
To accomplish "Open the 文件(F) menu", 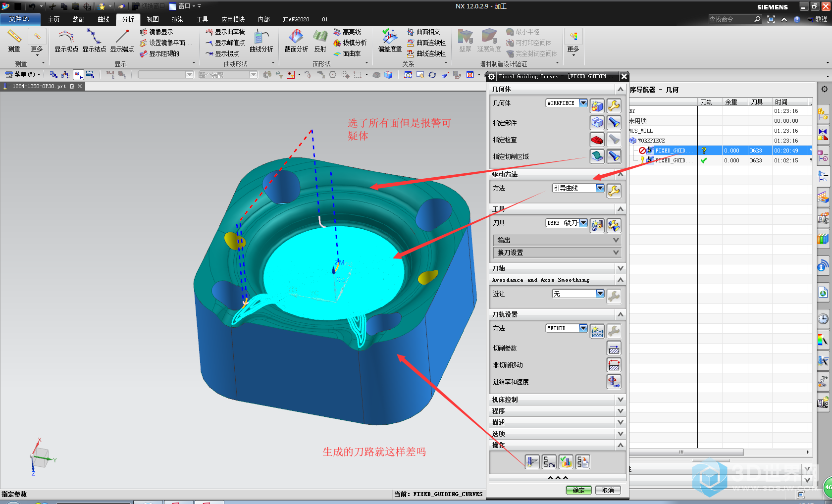I will point(19,19).
